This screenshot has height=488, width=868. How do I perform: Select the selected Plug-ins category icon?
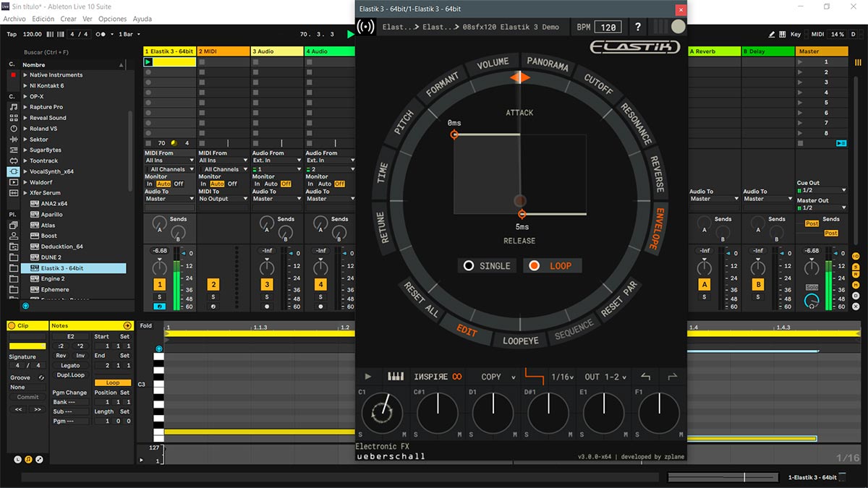click(x=13, y=171)
